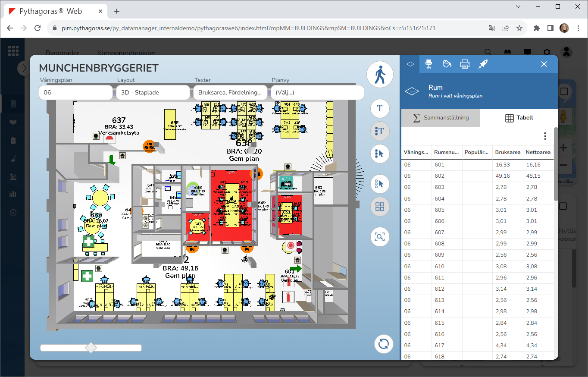Toggle the text list T button
This screenshot has height=377, width=588.
[x=380, y=131]
